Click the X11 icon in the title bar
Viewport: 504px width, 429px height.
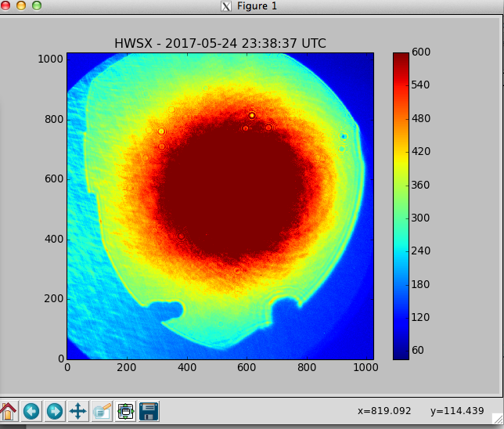(x=226, y=6)
